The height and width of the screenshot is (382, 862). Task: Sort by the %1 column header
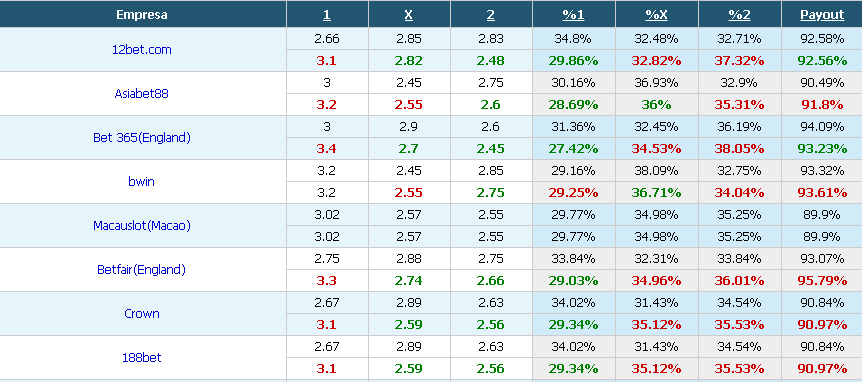(573, 15)
